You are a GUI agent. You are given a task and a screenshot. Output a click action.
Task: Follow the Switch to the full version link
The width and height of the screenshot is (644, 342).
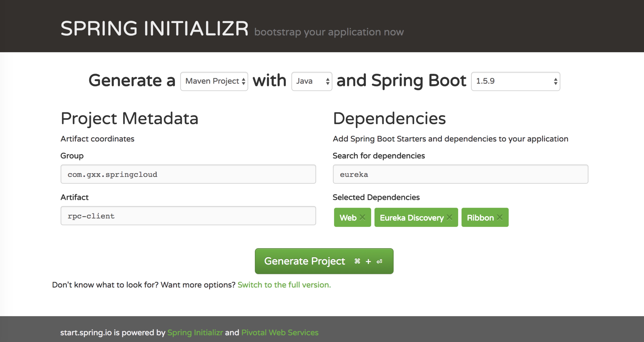pos(284,285)
